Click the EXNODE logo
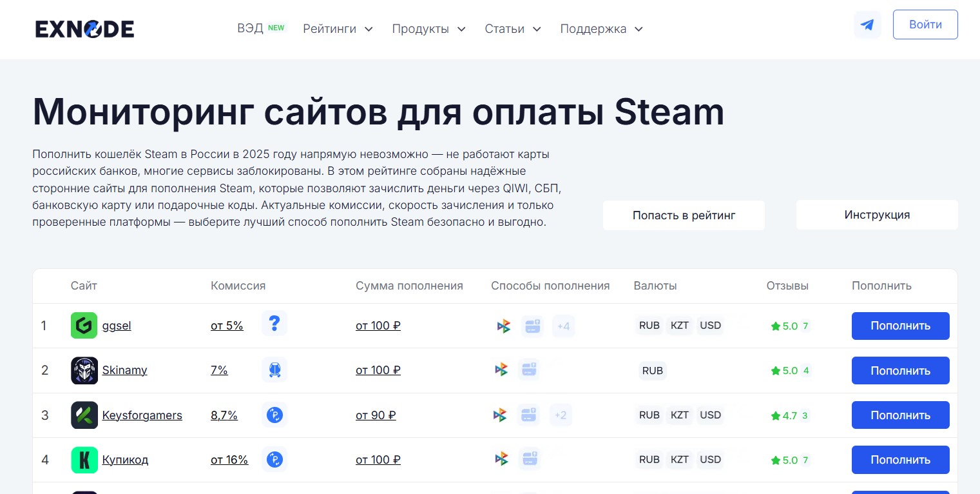 [84, 29]
